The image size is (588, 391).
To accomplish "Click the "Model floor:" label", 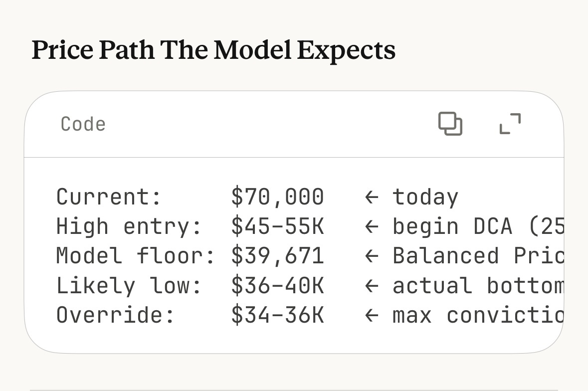I will coord(135,256).
